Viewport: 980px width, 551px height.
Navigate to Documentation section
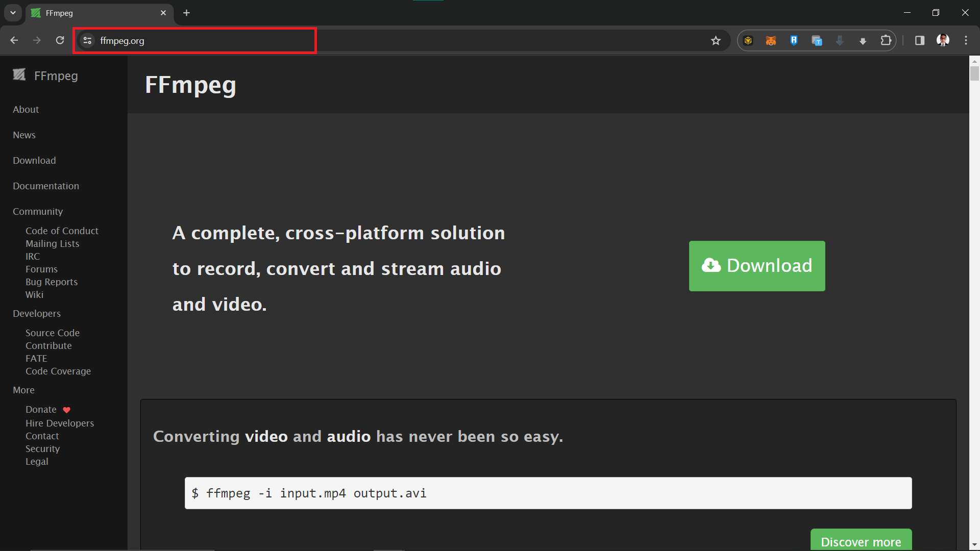point(46,186)
